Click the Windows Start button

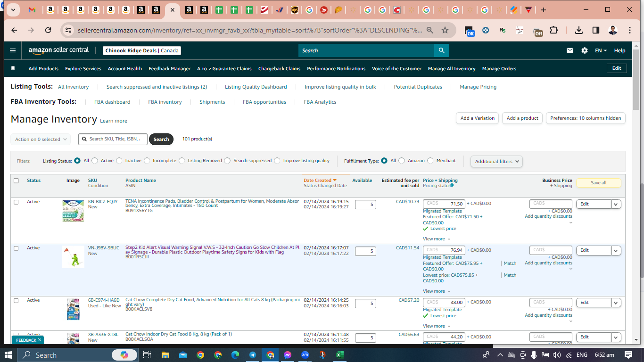tap(8, 355)
